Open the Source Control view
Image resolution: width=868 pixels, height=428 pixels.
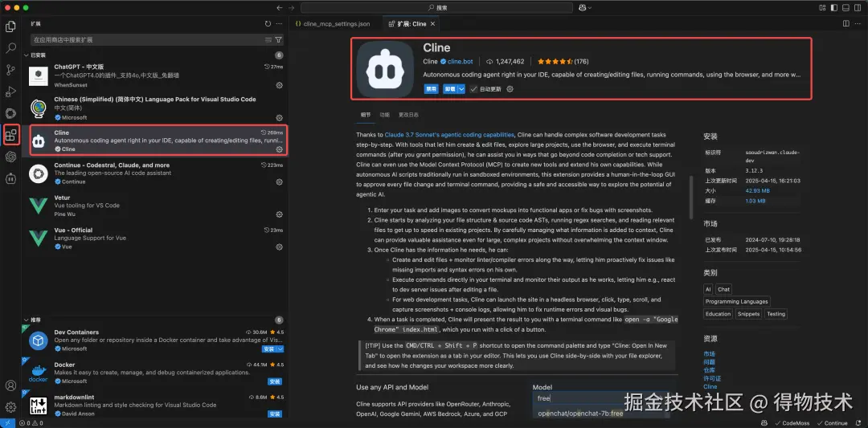tap(10, 70)
